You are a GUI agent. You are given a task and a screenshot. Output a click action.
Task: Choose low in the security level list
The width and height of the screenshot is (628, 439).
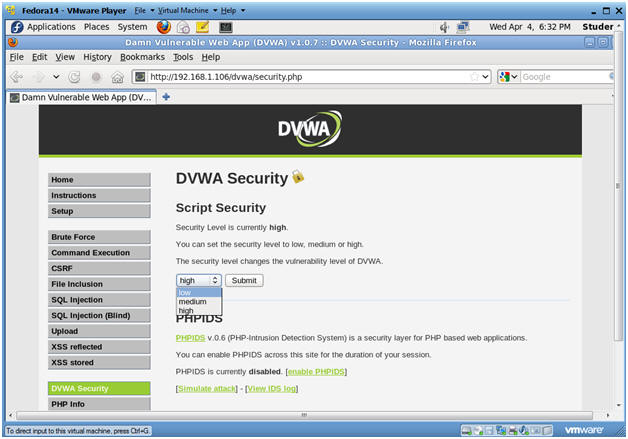[x=199, y=292]
